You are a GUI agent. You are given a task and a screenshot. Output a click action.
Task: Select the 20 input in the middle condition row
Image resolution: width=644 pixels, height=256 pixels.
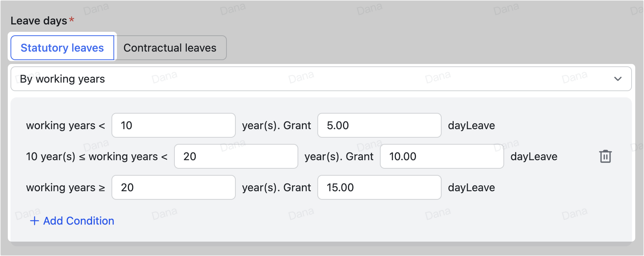[x=236, y=156]
